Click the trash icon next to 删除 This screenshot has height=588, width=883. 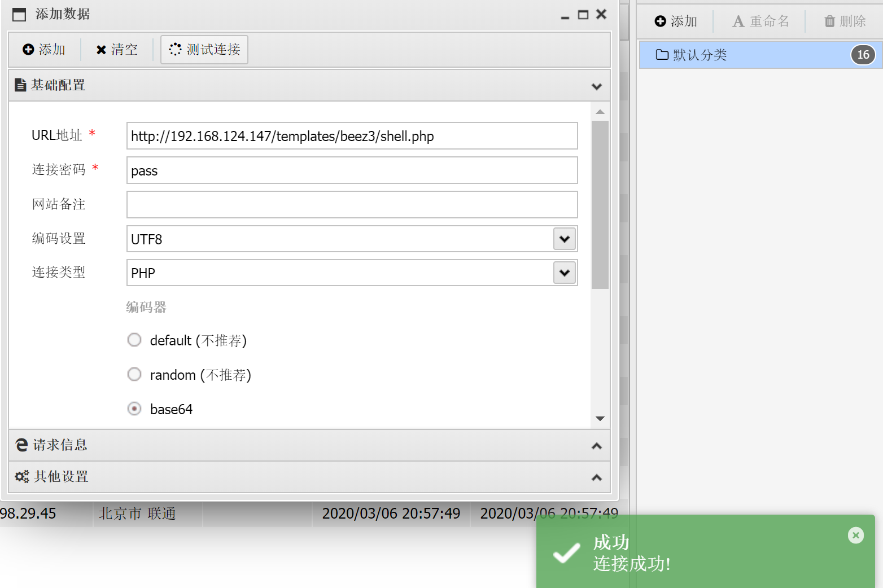(830, 21)
